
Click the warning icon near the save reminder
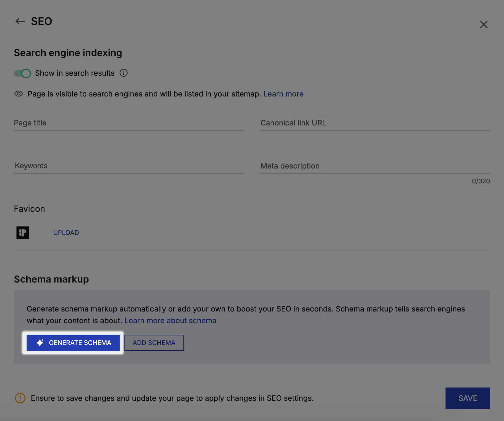(20, 398)
